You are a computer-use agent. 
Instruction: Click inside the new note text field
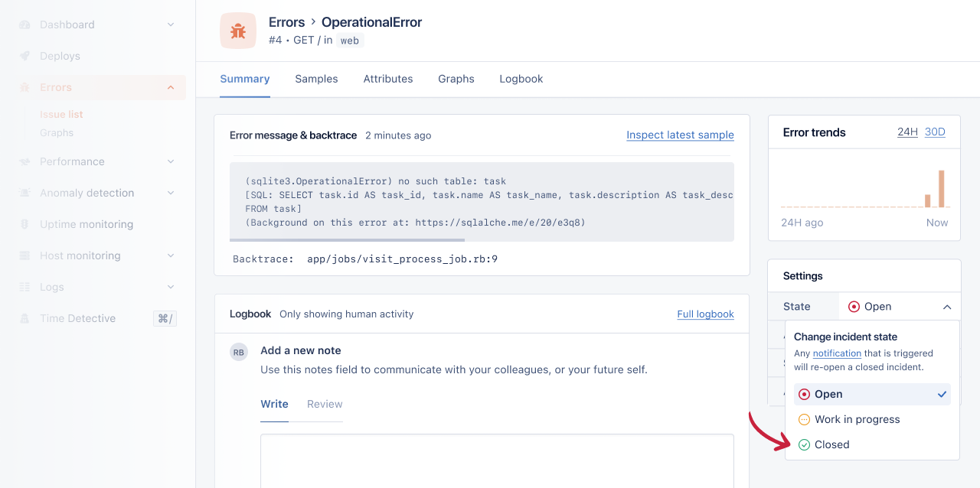pyautogui.click(x=497, y=463)
